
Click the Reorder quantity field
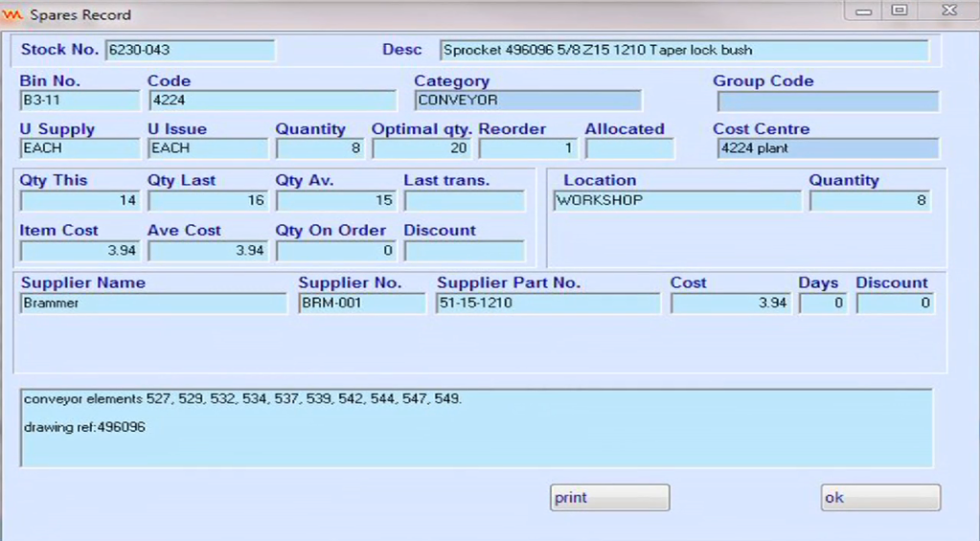click(527, 148)
